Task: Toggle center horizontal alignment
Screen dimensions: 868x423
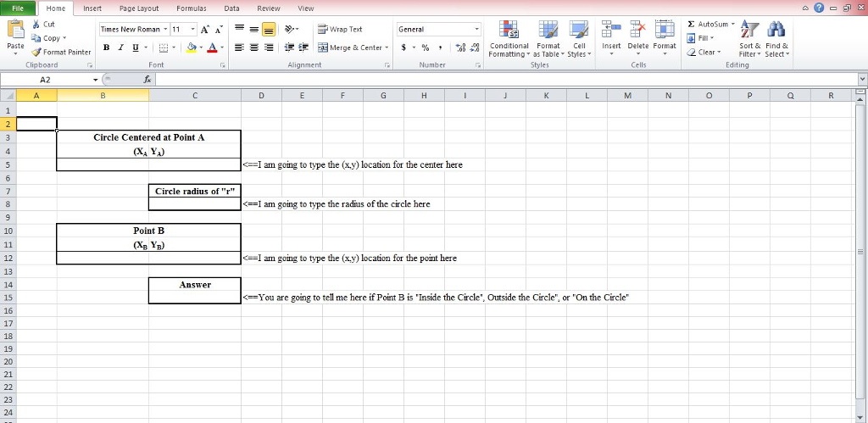Action: click(253, 47)
